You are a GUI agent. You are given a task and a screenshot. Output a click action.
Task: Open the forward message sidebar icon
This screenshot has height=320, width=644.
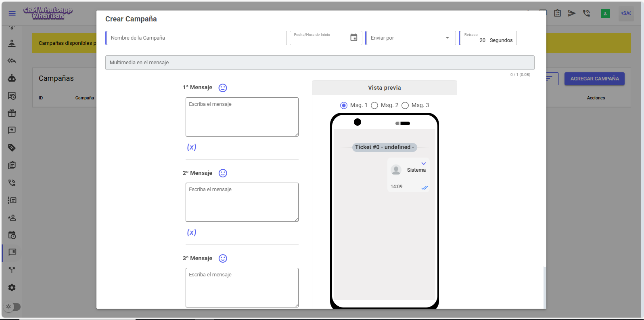pos(12,130)
